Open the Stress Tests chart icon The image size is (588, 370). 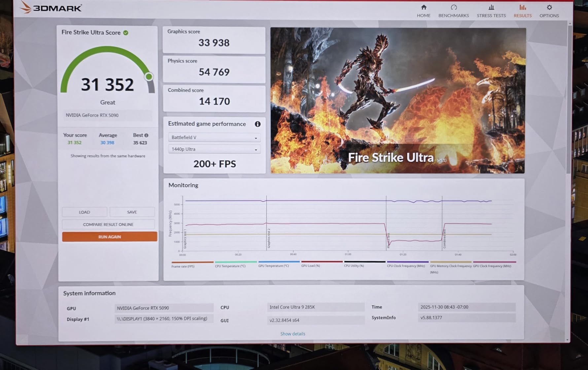[491, 7]
